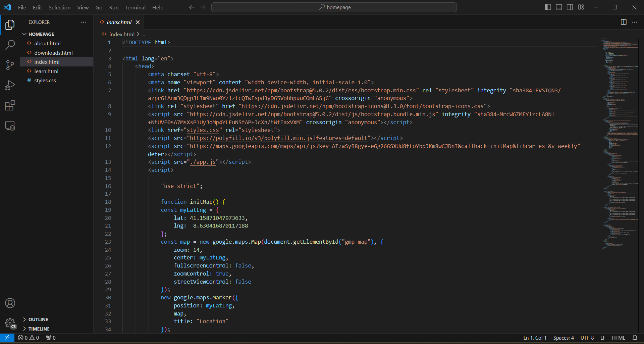Open the Run menu
The width and height of the screenshot is (644, 344).
point(114,7)
